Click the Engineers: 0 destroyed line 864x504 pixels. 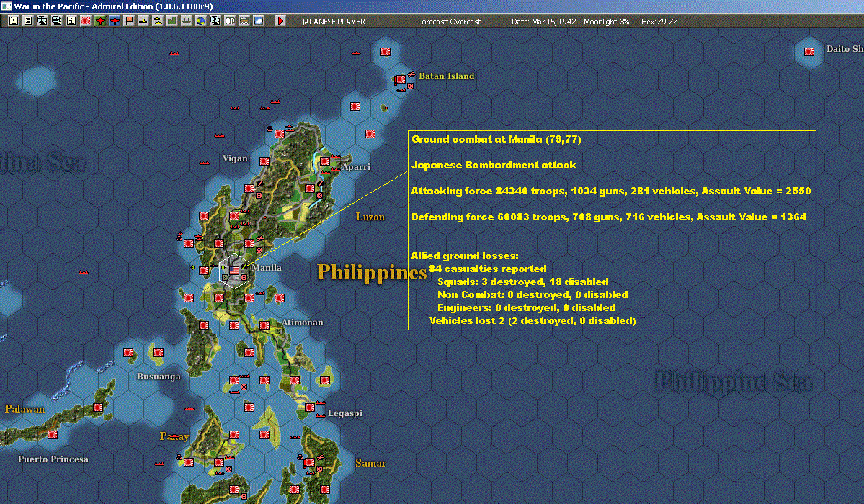tap(527, 307)
